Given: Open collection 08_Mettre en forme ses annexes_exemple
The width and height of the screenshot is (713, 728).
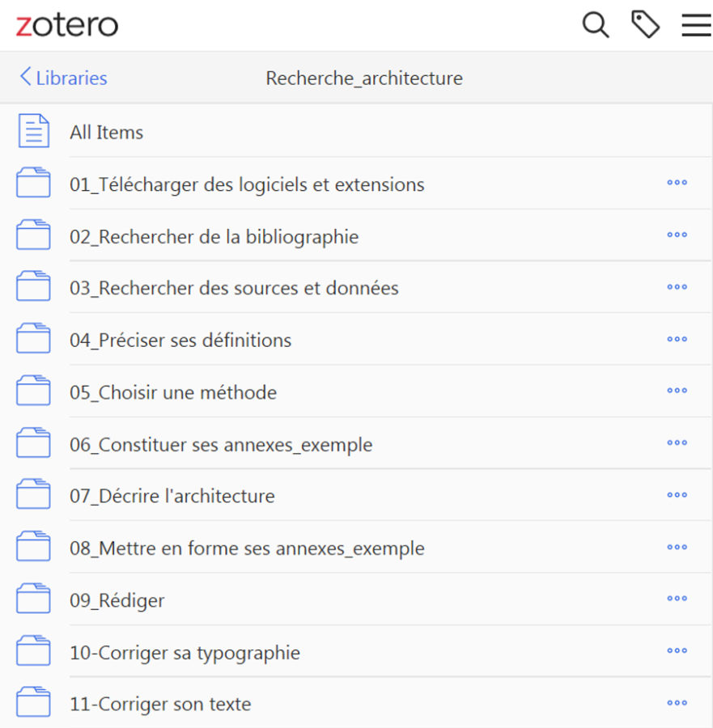Looking at the screenshot, I should [x=247, y=548].
